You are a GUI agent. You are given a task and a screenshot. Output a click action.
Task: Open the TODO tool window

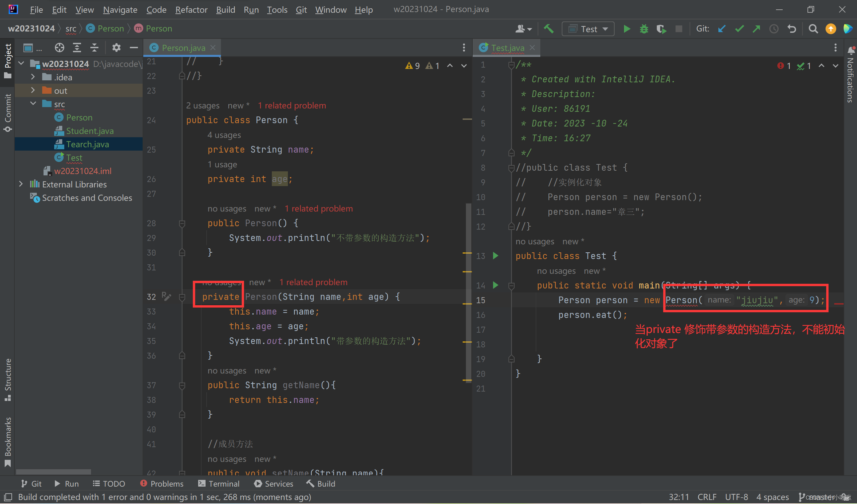coord(109,484)
